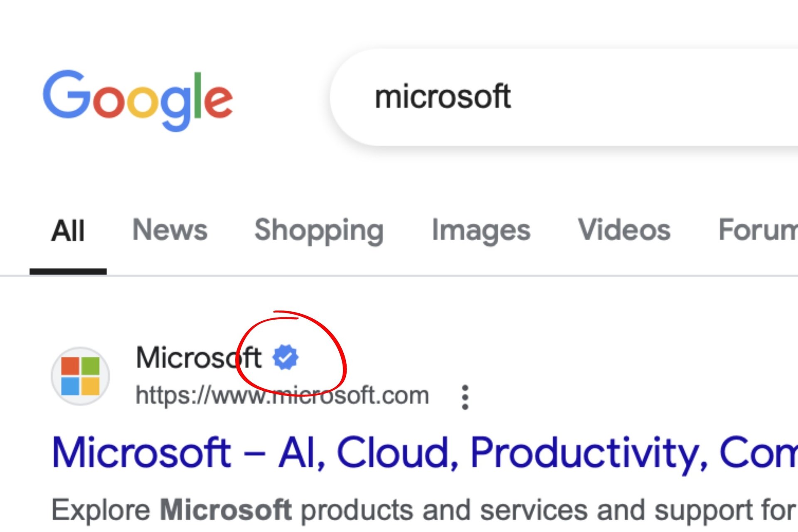Click the Google logo to go home
This screenshot has width=798, height=532.
tap(138, 99)
